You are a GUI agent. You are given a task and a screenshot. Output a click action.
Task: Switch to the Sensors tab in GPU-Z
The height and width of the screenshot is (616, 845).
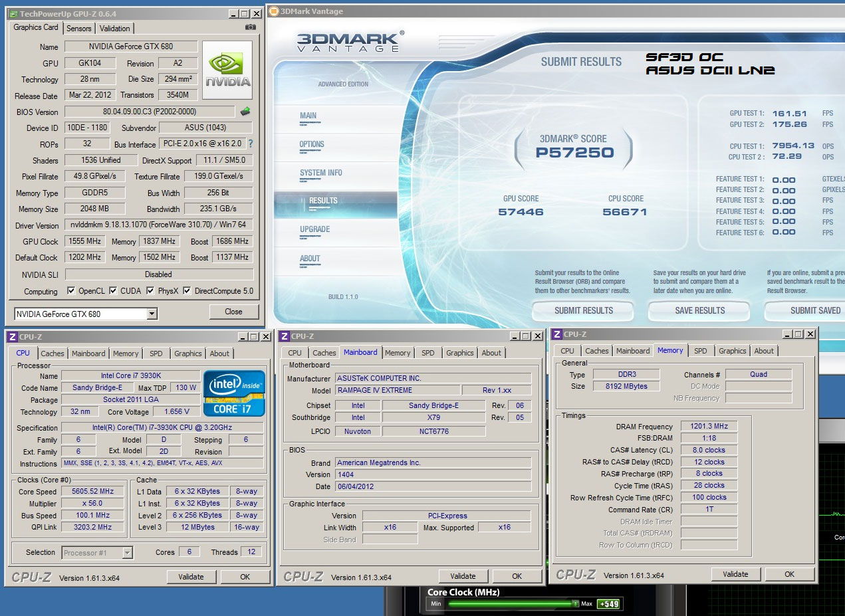point(78,28)
